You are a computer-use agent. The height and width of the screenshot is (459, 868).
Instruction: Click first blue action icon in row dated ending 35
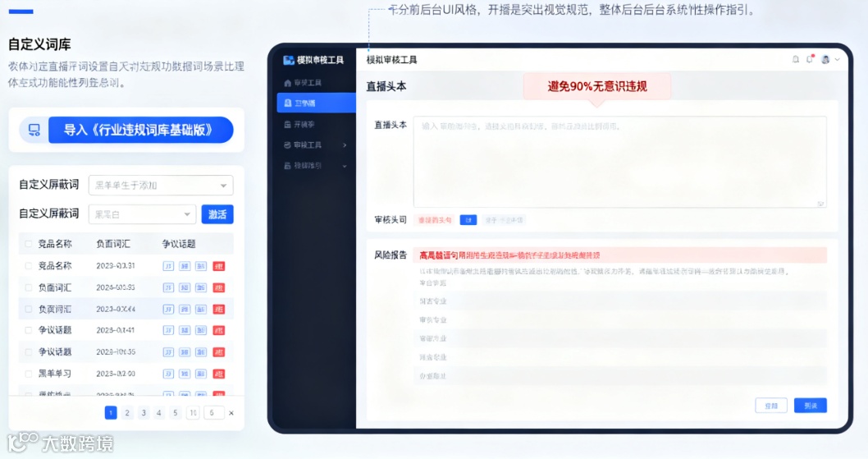168,352
